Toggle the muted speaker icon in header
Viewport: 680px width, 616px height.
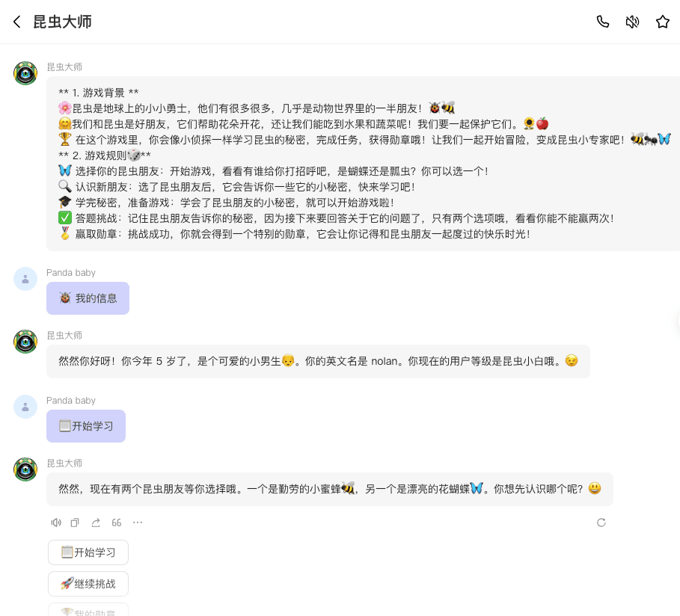click(632, 22)
